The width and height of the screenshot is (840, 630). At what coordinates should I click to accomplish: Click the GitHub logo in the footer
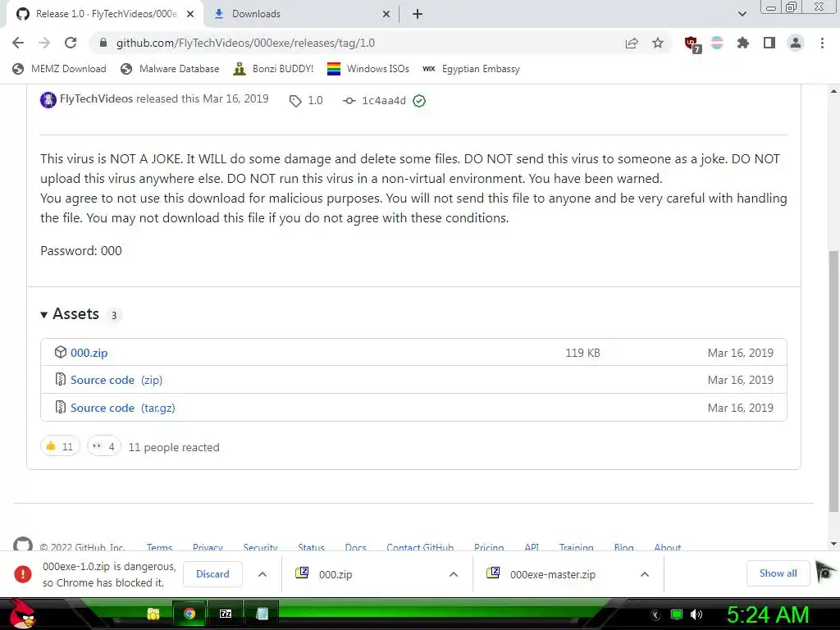tap(23, 545)
